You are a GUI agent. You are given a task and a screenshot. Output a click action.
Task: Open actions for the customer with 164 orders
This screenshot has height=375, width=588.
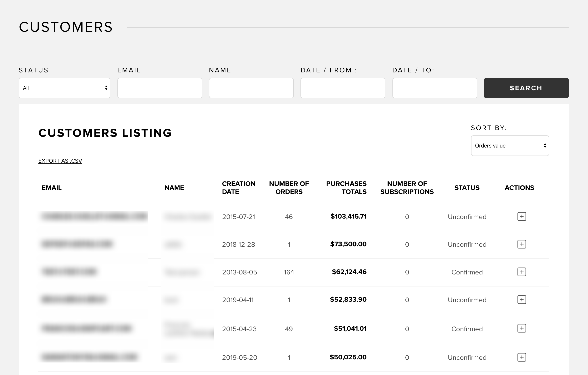click(x=521, y=272)
